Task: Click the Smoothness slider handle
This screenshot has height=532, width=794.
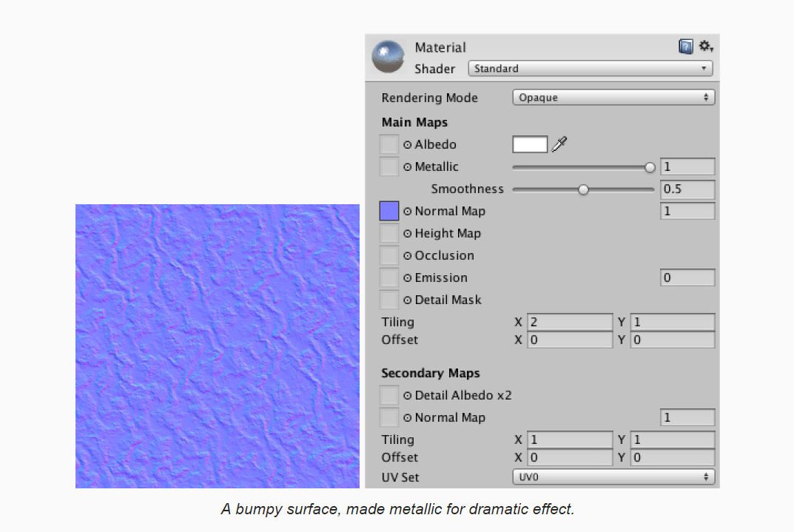Action: point(583,190)
